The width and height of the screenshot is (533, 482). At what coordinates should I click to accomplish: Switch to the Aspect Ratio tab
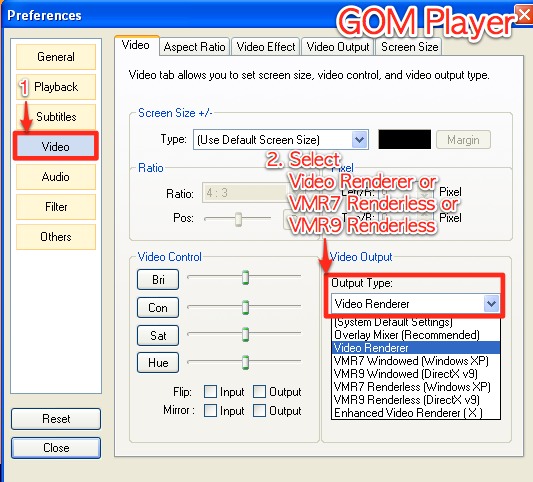[194, 47]
